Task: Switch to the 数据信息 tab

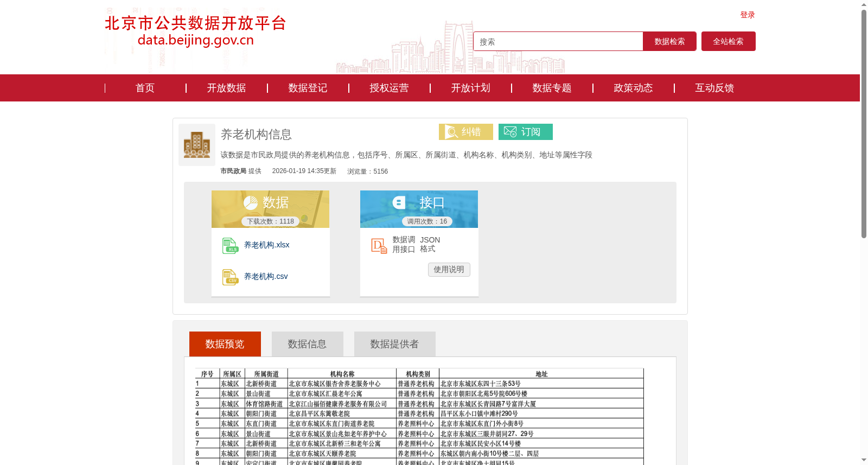Action: click(x=308, y=344)
